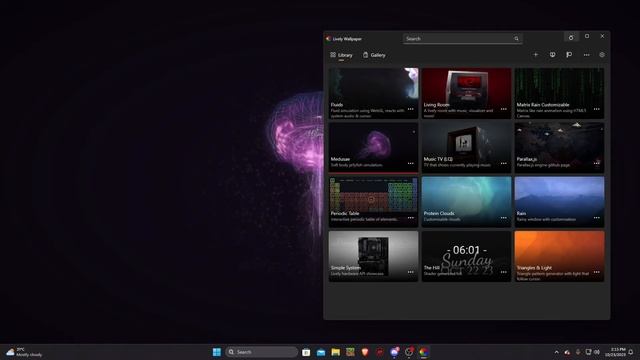Switch to the Library tab
The image size is (640, 360).
[341, 55]
